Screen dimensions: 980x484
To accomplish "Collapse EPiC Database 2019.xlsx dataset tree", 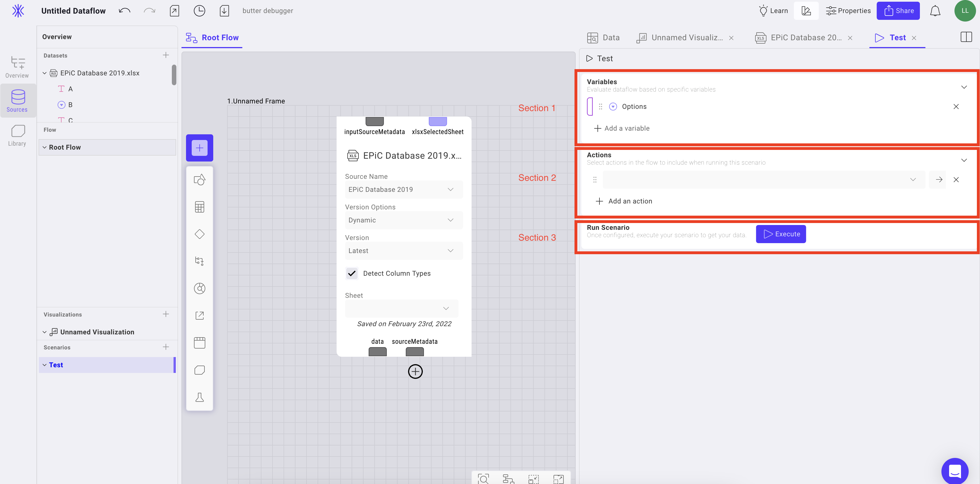I will click(45, 73).
